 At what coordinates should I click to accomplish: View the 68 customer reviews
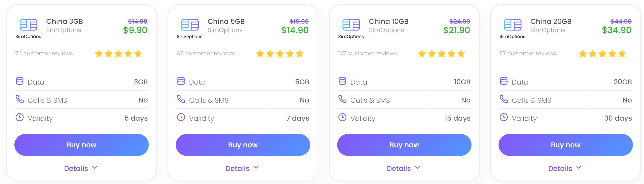pyautogui.click(x=205, y=53)
